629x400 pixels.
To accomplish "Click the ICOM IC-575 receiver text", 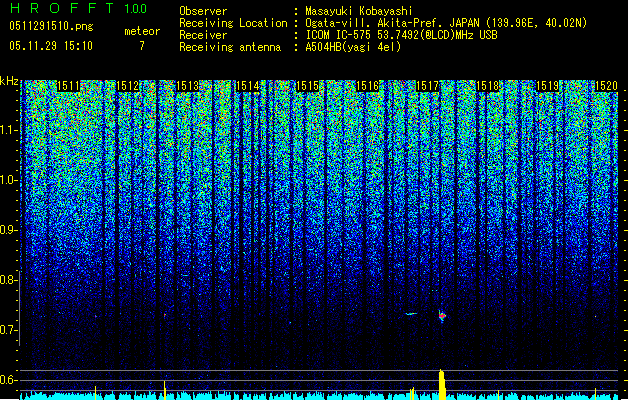I will (402, 35).
